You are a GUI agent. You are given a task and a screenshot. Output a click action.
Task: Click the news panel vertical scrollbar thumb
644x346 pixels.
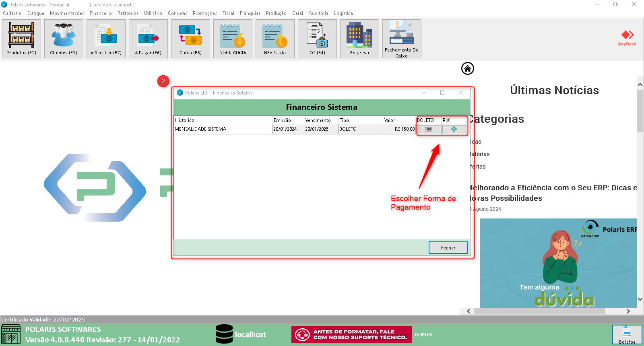(x=640, y=111)
